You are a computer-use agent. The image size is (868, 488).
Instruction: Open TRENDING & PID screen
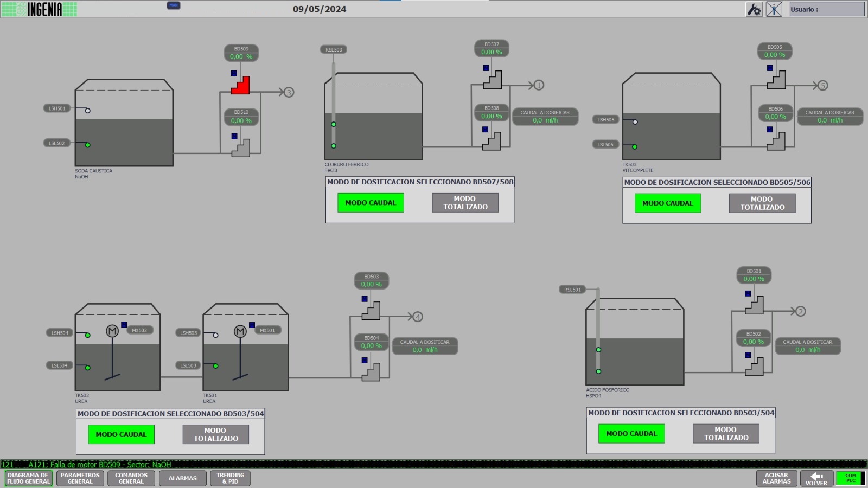click(230, 478)
